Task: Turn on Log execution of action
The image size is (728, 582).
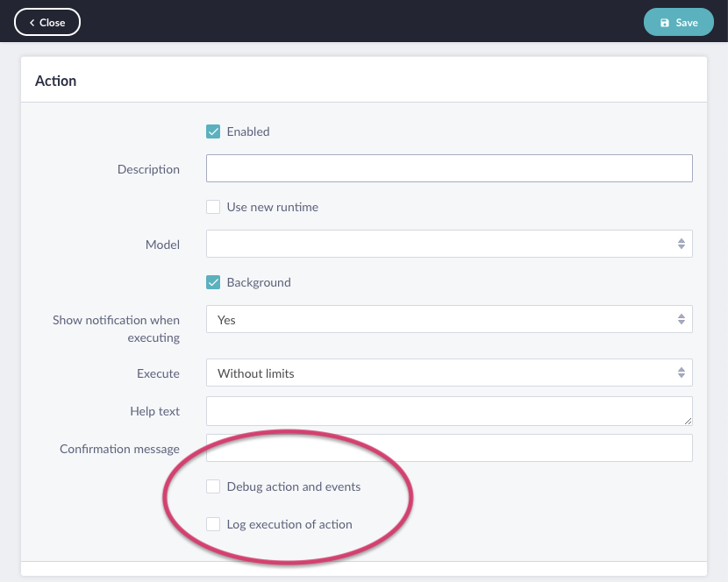Action: pyautogui.click(x=213, y=524)
